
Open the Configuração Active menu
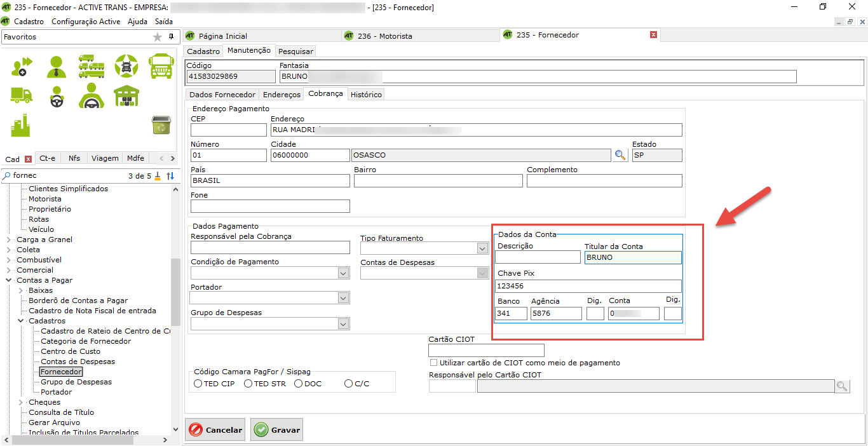point(85,22)
